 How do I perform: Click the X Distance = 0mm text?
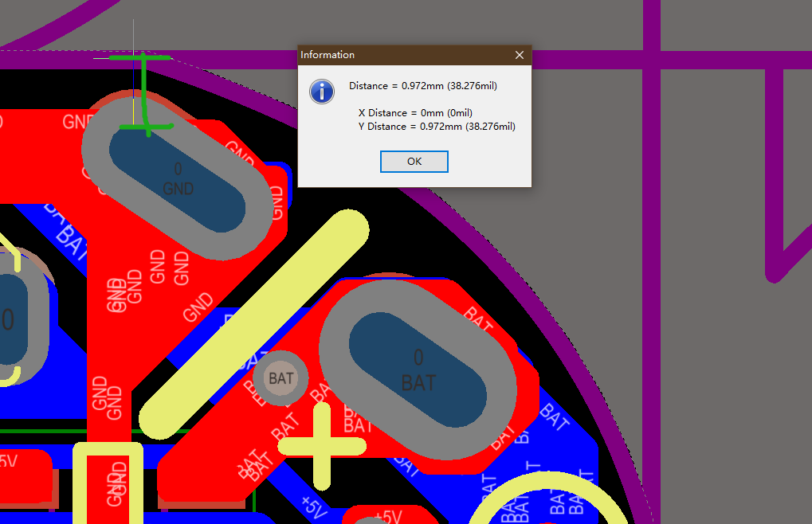click(x=415, y=113)
